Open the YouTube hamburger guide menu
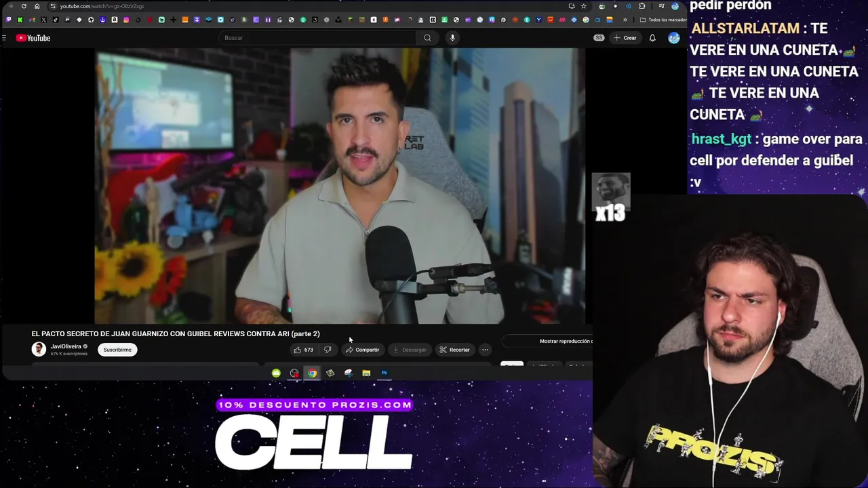 pyautogui.click(x=4, y=38)
